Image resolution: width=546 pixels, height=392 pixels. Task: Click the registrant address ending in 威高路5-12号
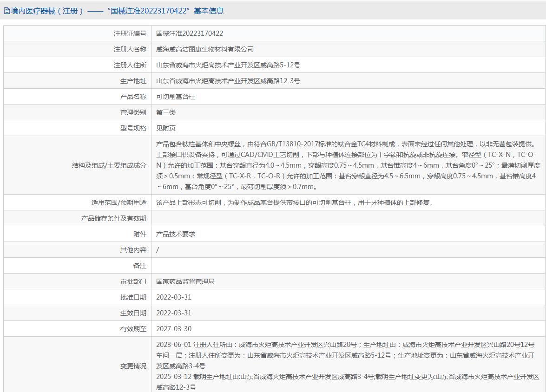(228, 65)
